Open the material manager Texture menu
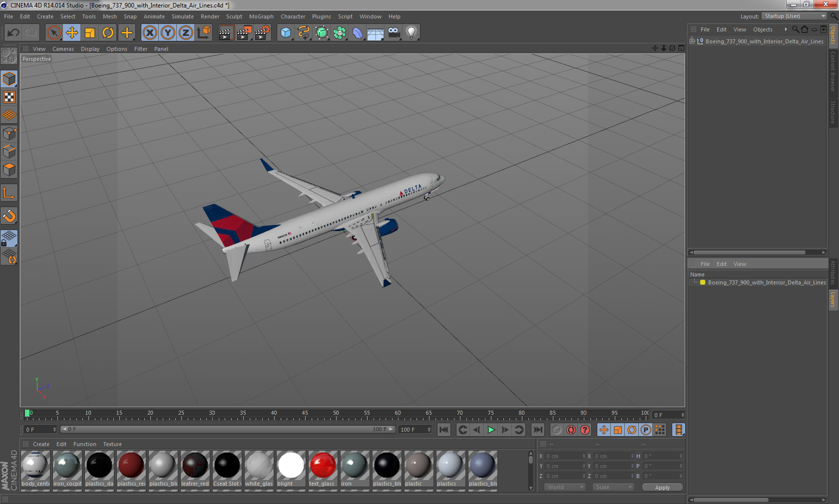 click(112, 444)
